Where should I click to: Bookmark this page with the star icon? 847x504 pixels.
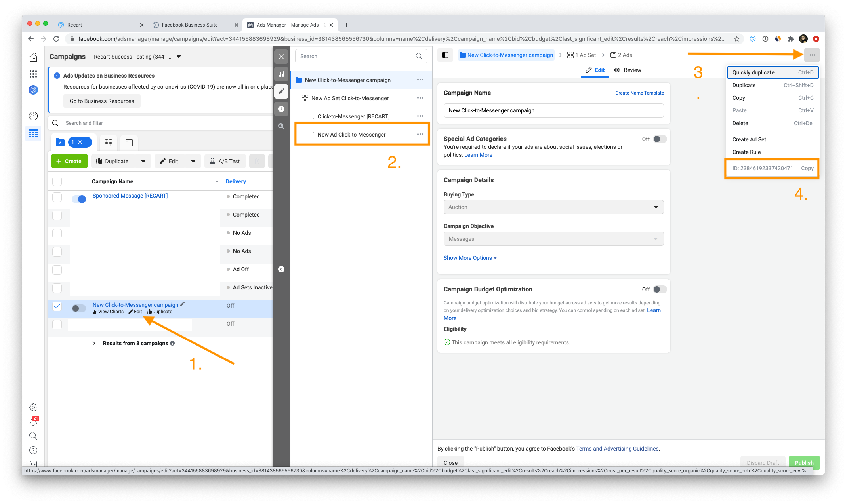pyautogui.click(x=737, y=39)
